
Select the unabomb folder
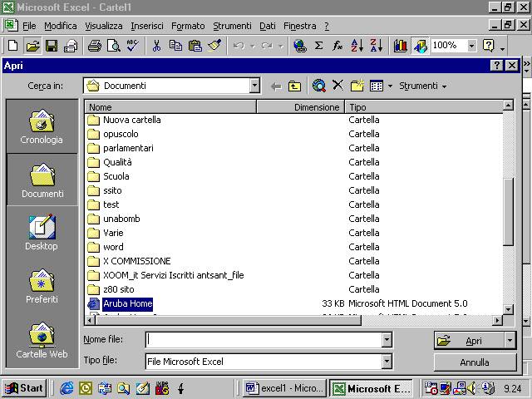121,219
